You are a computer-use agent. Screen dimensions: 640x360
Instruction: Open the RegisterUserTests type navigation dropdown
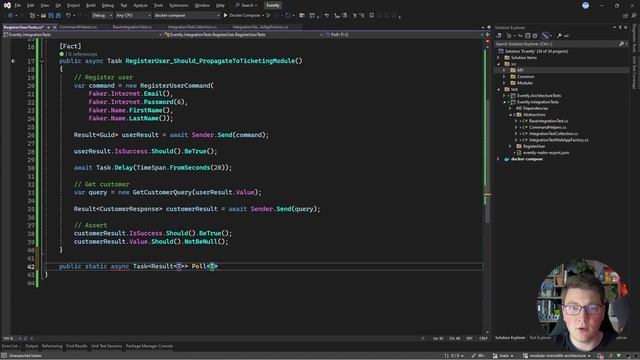pyautogui.click(x=244, y=35)
